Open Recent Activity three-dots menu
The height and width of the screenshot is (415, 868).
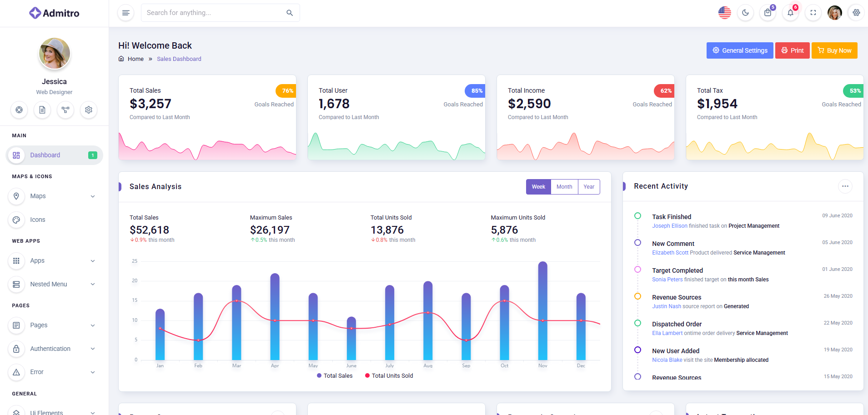tap(845, 186)
